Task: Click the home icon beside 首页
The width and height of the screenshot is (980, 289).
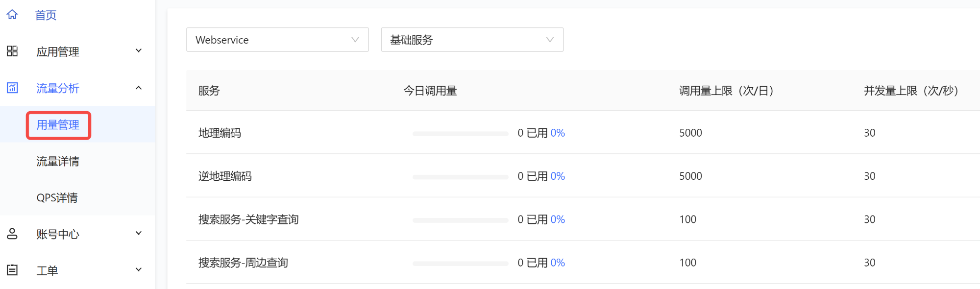Action: click(12, 15)
